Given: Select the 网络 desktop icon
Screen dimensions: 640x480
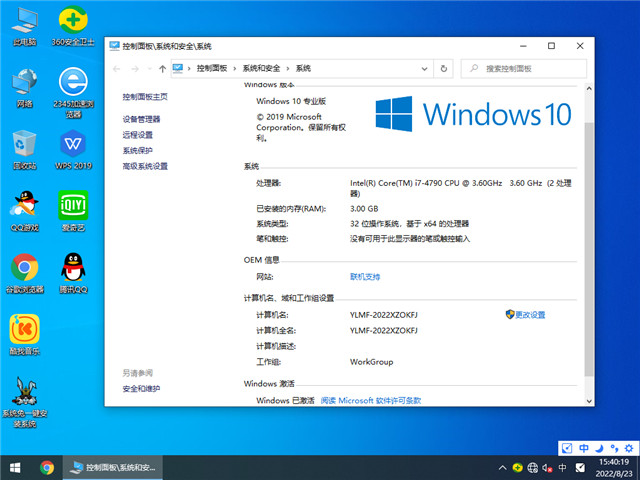Looking at the screenshot, I should pyautogui.click(x=24, y=88).
